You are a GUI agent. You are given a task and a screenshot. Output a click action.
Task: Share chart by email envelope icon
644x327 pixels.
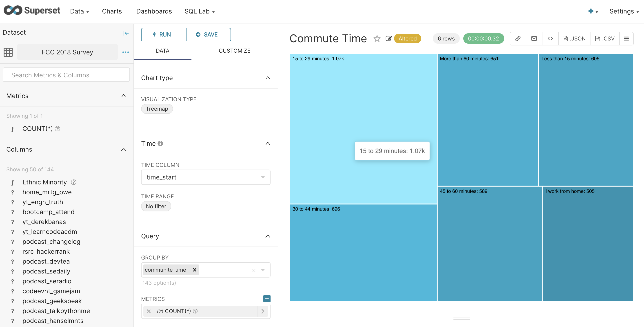pos(534,38)
